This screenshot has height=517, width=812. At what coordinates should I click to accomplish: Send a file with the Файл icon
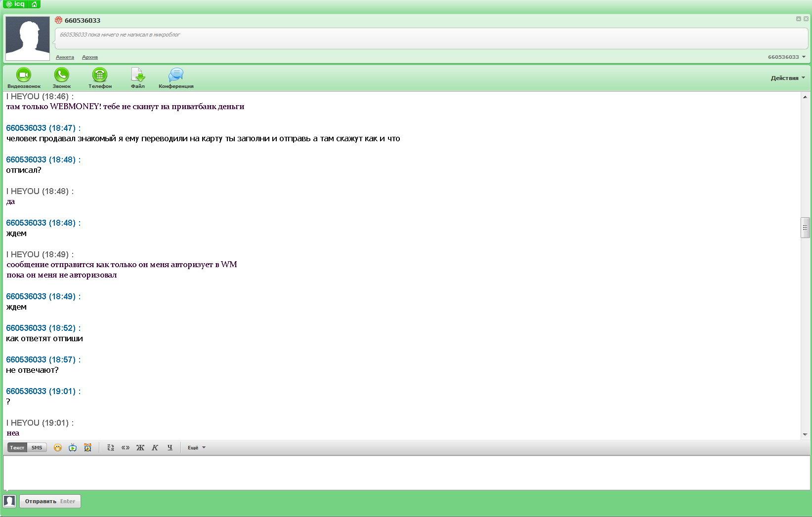pos(138,78)
